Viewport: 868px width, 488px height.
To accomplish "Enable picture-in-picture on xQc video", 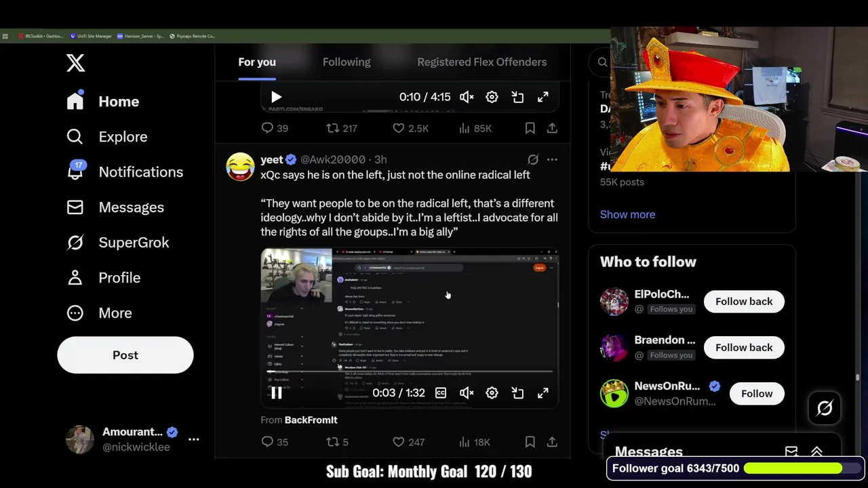I will 517,392.
